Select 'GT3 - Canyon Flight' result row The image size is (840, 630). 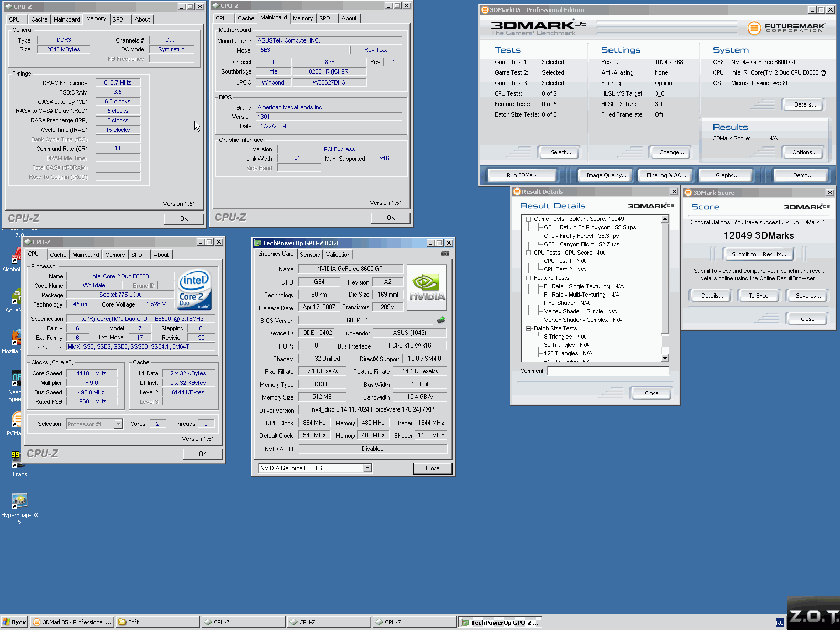pyautogui.click(x=582, y=244)
